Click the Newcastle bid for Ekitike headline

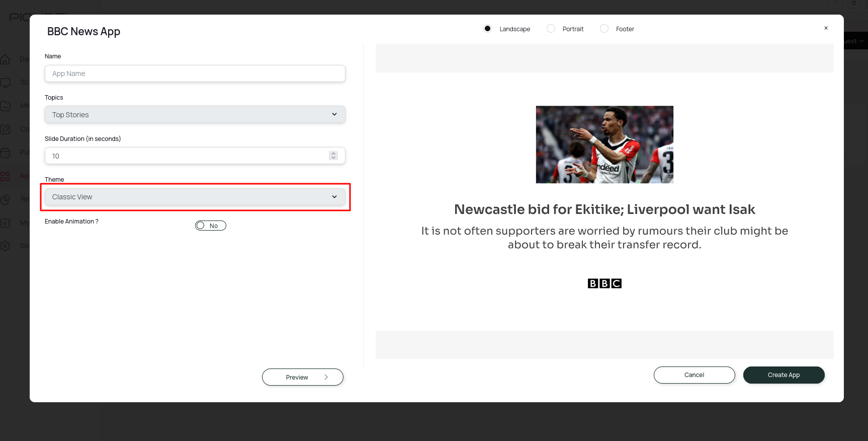[604, 209]
